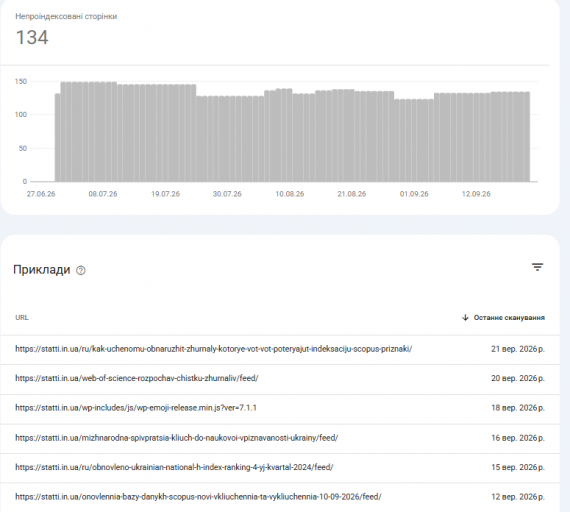The image size is (570, 512).
Task: Click the date 12 вер. 2026 р.
Action: click(518, 497)
